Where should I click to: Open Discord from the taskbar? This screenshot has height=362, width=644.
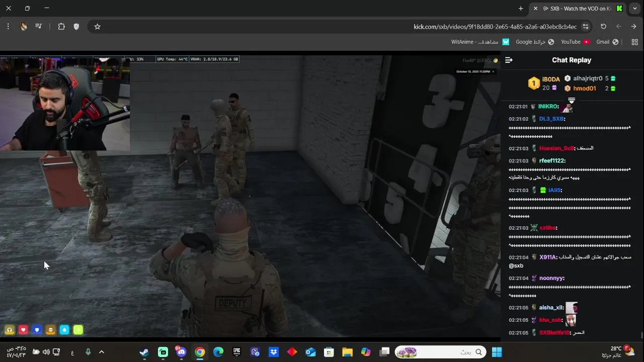(181, 352)
